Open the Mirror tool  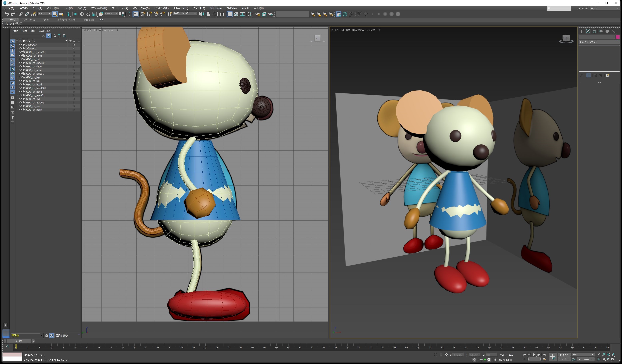[x=202, y=14]
